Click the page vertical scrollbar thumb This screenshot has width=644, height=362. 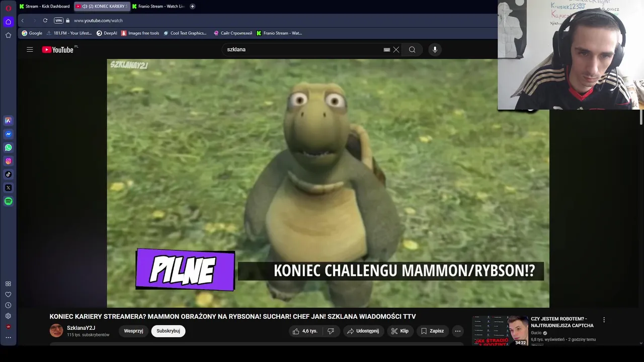(x=641, y=117)
